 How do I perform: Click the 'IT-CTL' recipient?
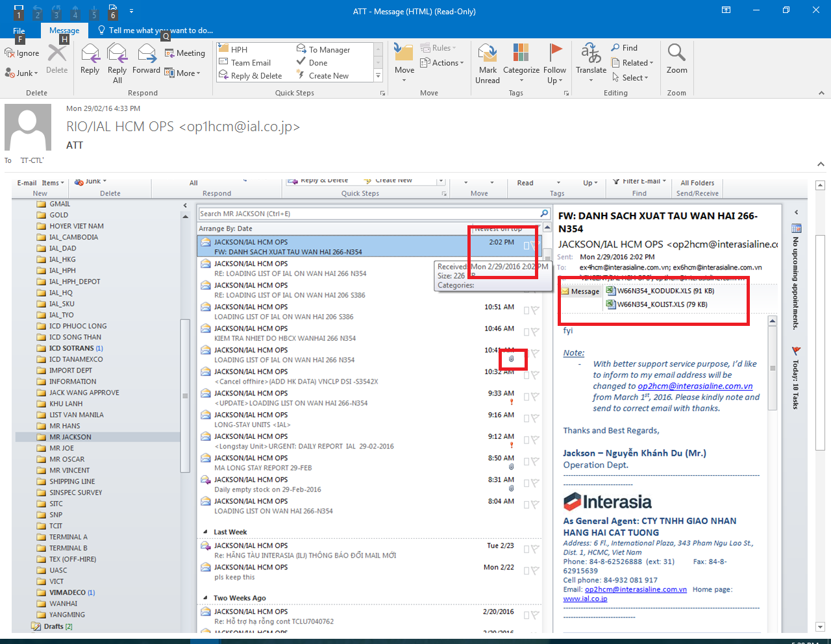(32, 160)
